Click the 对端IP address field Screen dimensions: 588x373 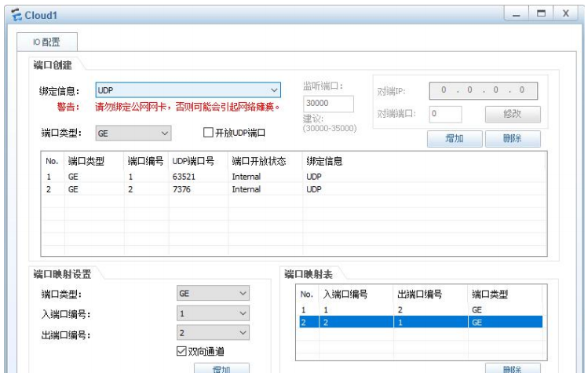[x=483, y=90]
